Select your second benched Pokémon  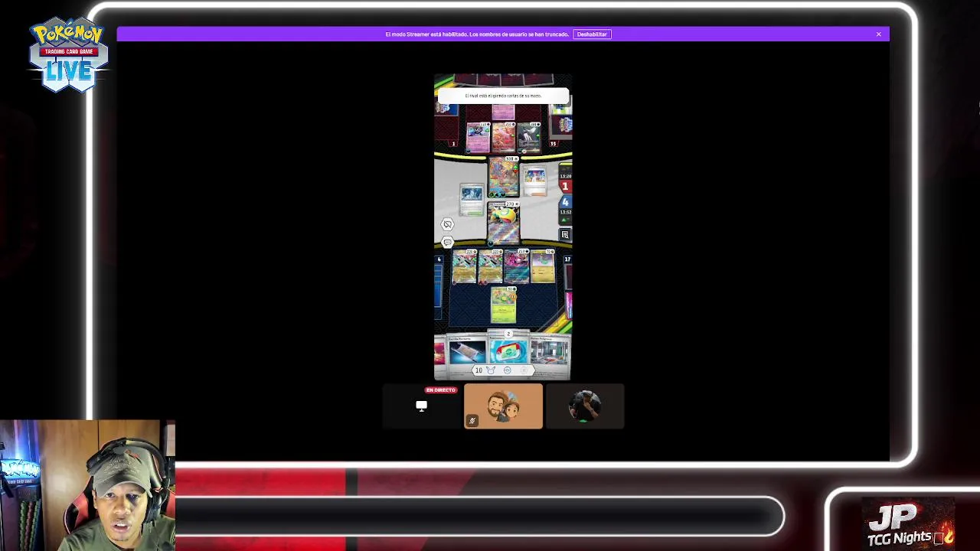tap(490, 268)
